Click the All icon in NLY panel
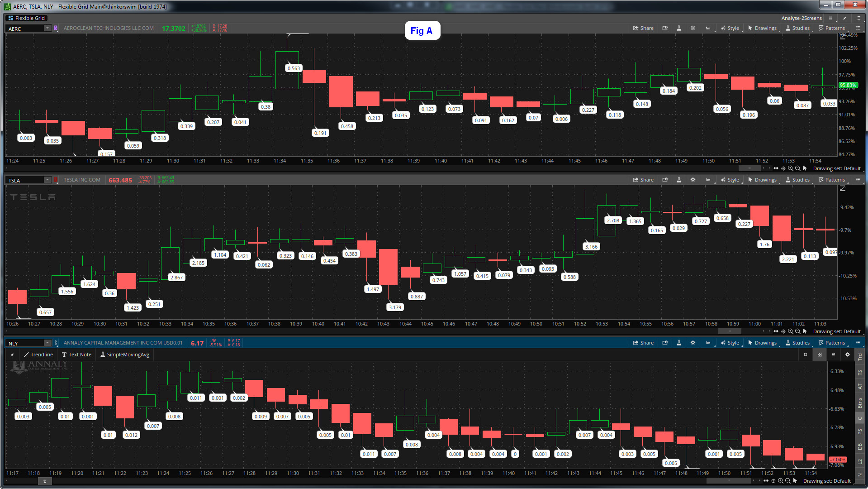 coord(833,355)
